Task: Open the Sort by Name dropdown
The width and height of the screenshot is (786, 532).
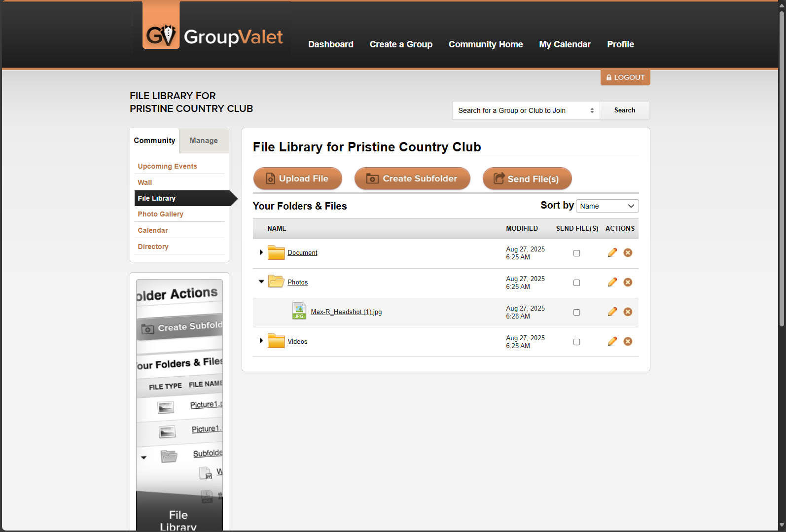Action: pos(607,206)
